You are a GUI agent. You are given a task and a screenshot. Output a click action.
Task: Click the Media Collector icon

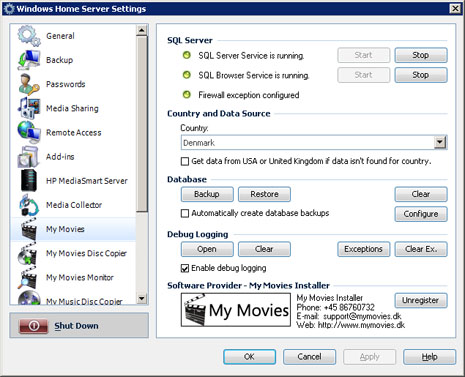click(x=29, y=205)
